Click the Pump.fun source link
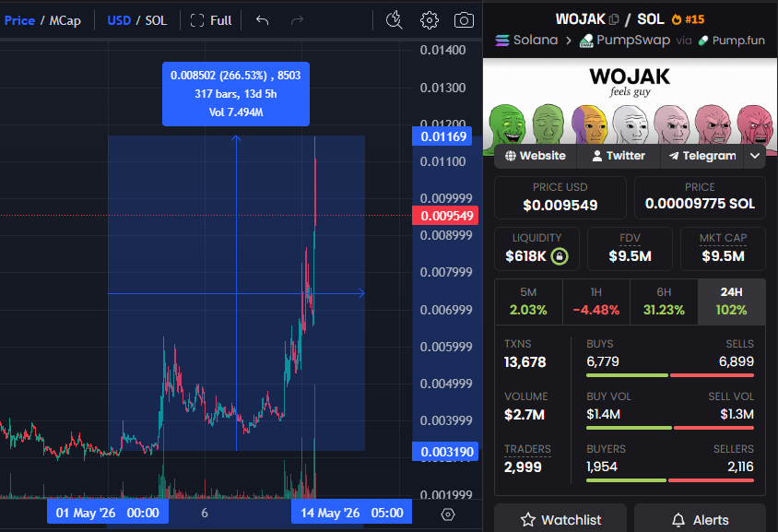Viewport: 778px width, 532px height. [x=731, y=41]
